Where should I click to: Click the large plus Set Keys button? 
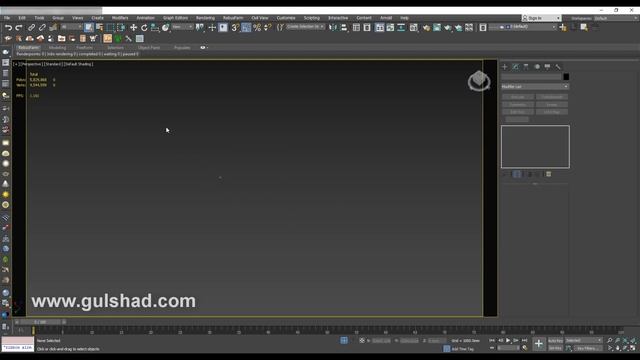pyautogui.click(x=539, y=344)
